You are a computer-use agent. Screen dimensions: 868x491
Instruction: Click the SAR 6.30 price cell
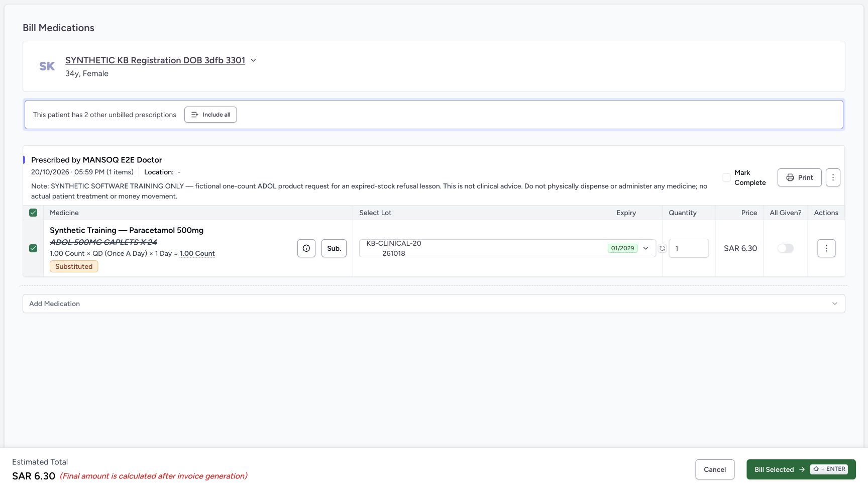(740, 248)
